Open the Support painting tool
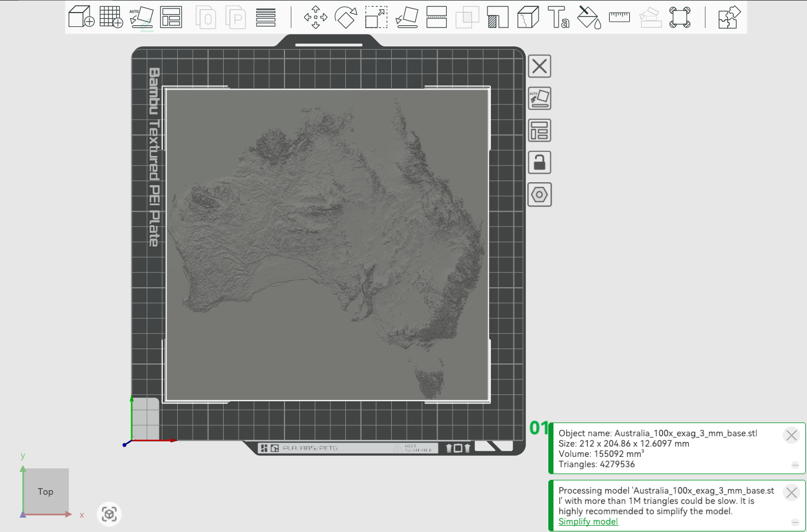The image size is (807, 532). 497,17
